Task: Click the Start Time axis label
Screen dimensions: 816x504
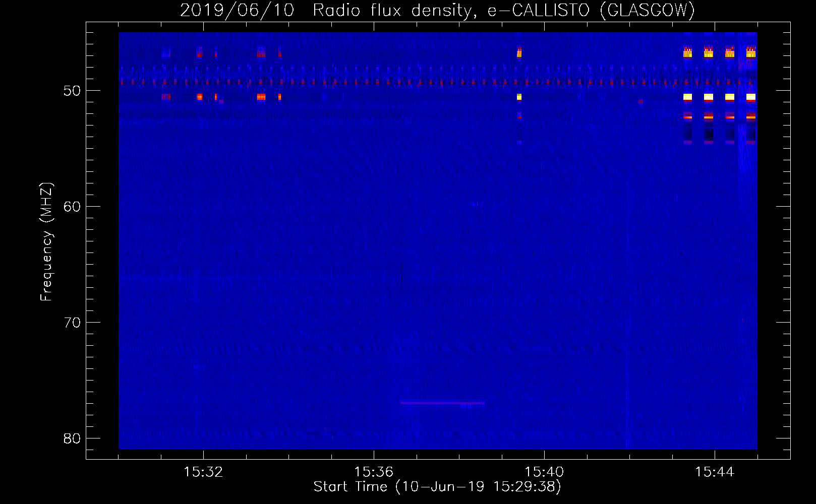Action: click(437, 487)
